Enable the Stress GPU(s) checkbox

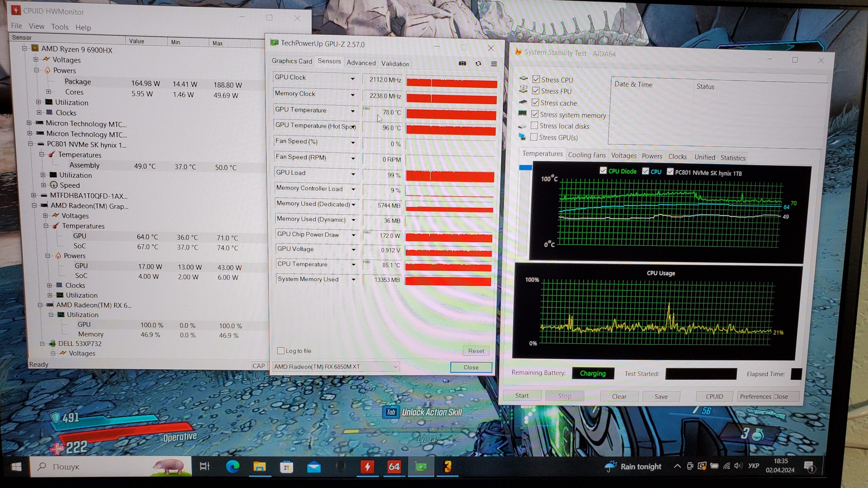coord(534,137)
